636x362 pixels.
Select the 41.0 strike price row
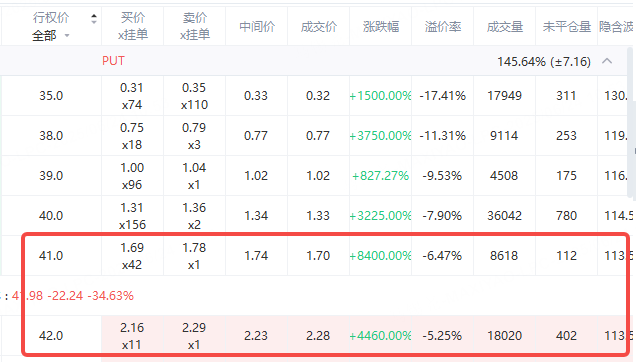pyautogui.click(x=314, y=256)
